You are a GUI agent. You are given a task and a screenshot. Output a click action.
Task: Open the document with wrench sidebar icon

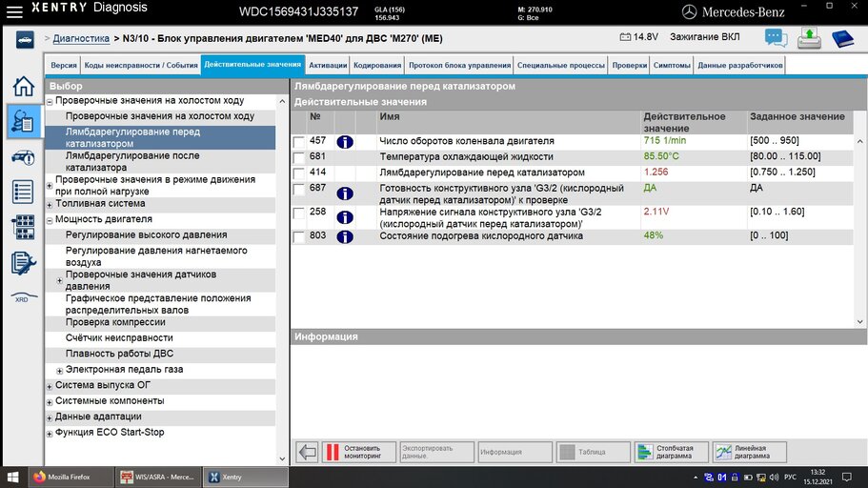click(23, 263)
